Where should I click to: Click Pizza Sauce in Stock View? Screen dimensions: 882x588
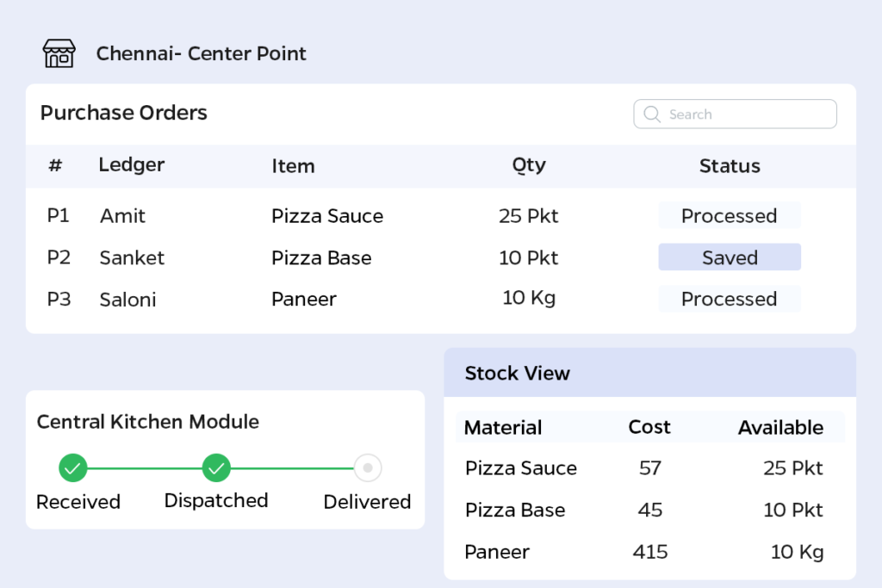[x=520, y=468]
